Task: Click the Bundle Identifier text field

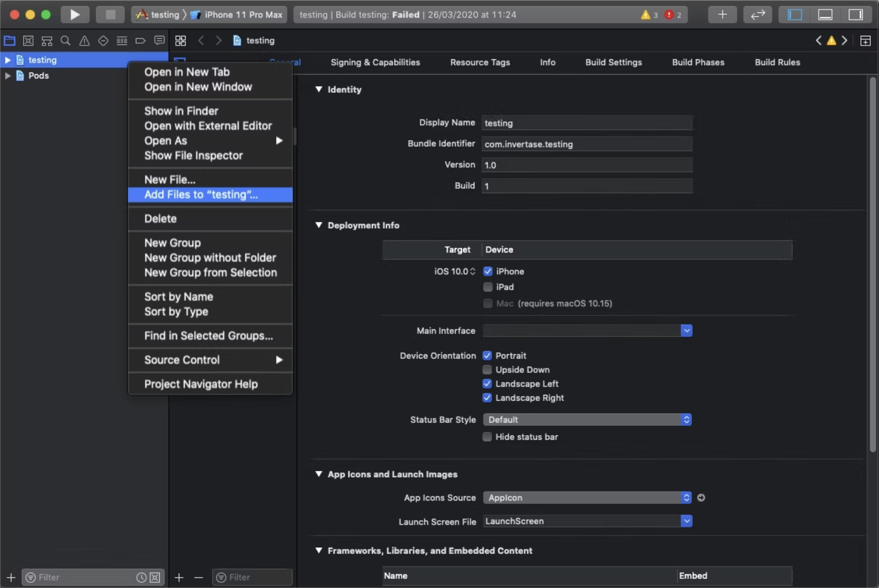Action: click(x=587, y=144)
